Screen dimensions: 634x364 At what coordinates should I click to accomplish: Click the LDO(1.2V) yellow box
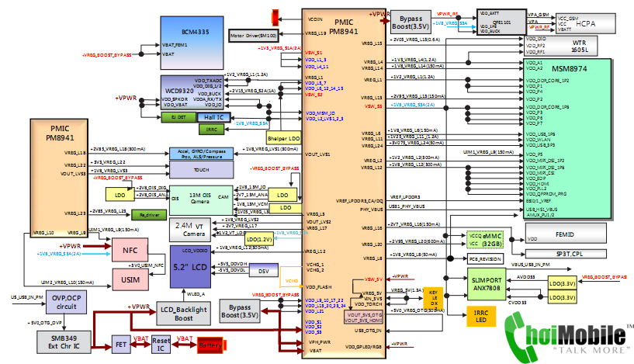point(259,239)
